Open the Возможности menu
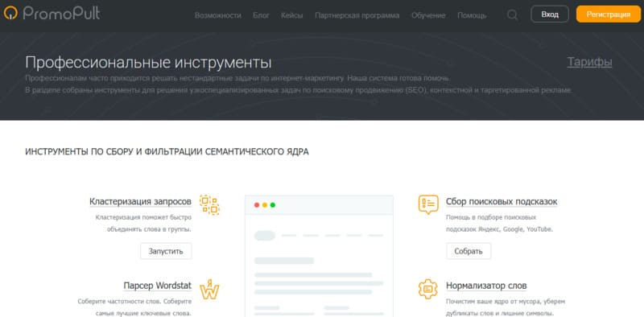 217,15
